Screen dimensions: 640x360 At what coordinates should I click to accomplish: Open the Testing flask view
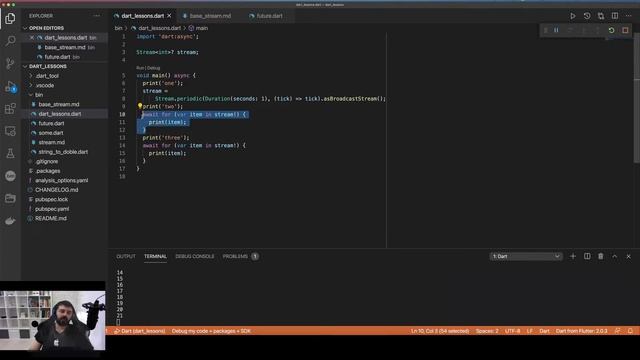[x=10, y=153]
